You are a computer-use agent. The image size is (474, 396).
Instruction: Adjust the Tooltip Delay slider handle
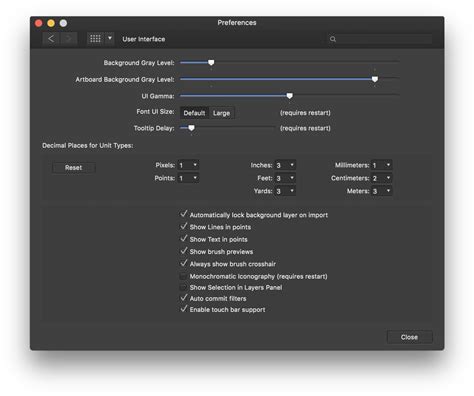pyautogui.click(x=191, y=128)
